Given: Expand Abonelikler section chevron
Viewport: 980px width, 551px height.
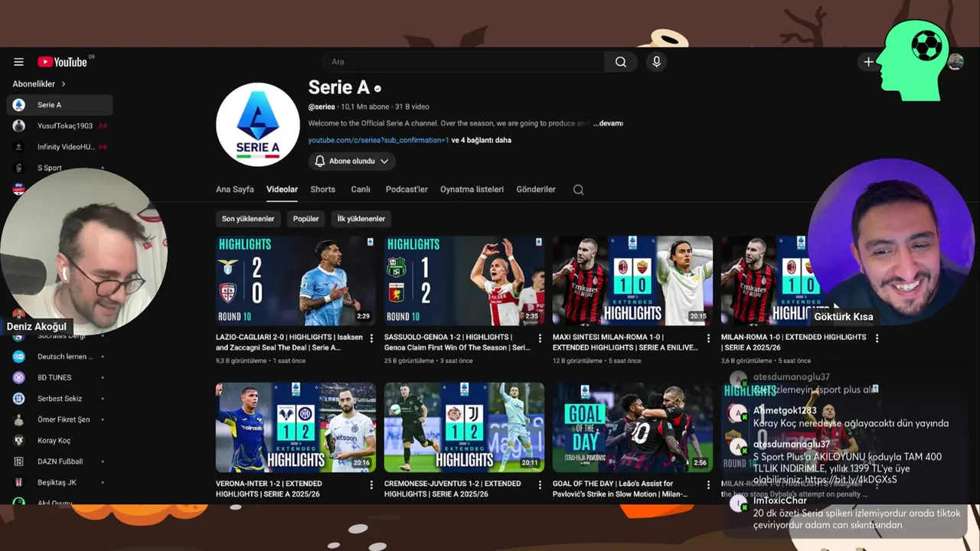Looking at the screenshot, I should click(64, 84).
